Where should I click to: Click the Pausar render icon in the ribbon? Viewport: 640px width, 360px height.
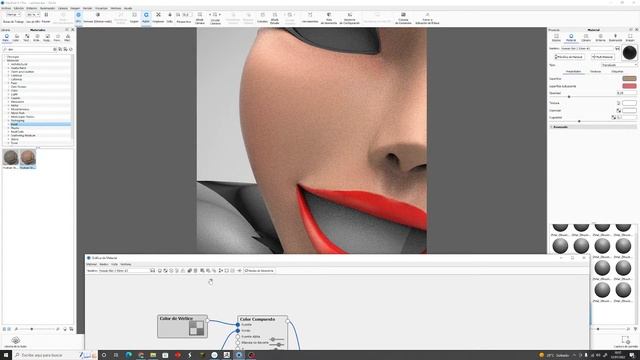click(46, 15)
